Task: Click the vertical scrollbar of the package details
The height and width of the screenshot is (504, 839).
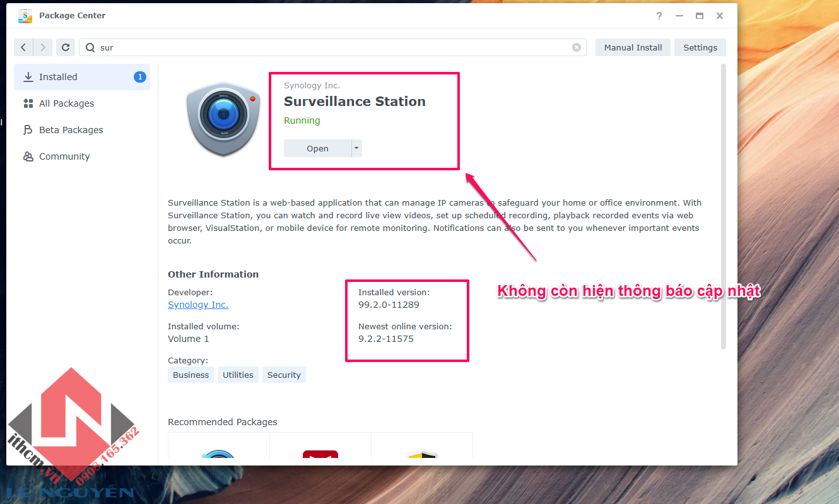Action: click(x=724, y=206)
